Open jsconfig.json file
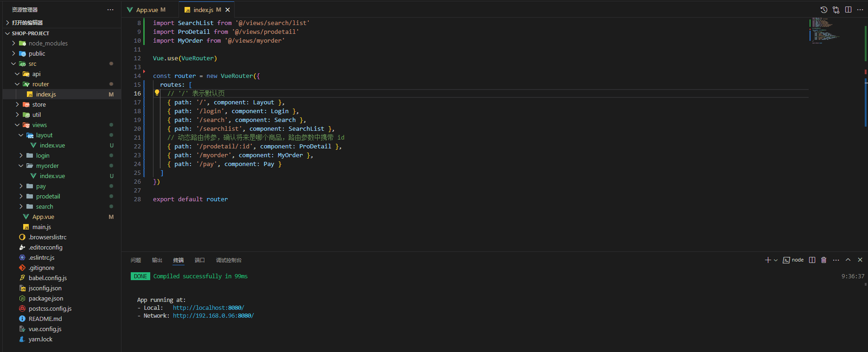This screenshot has height=352, width=868. [61, 288]
